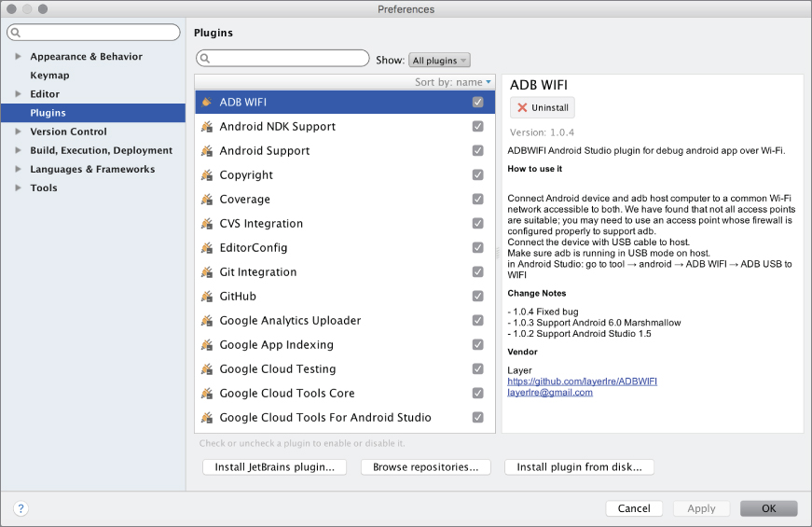Click the Google Cloud Tools For Android Studio icon
Screen dimensions: 812x527
click(207, 417)
